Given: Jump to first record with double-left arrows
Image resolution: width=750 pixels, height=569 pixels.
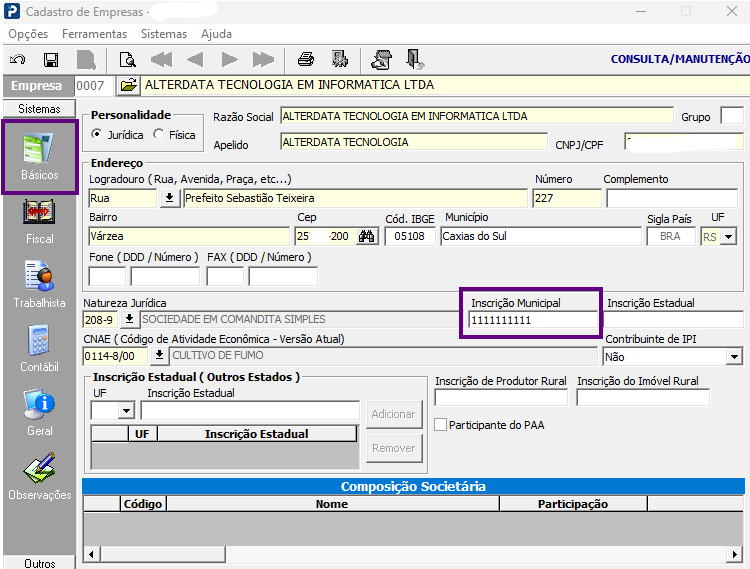Looking at the screenshot, I should 161,60.
